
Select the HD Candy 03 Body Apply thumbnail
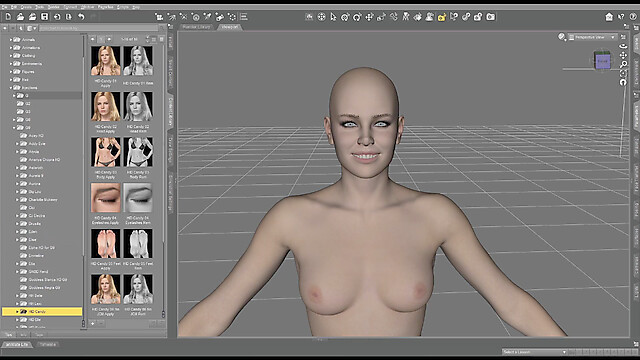(106, 152)
